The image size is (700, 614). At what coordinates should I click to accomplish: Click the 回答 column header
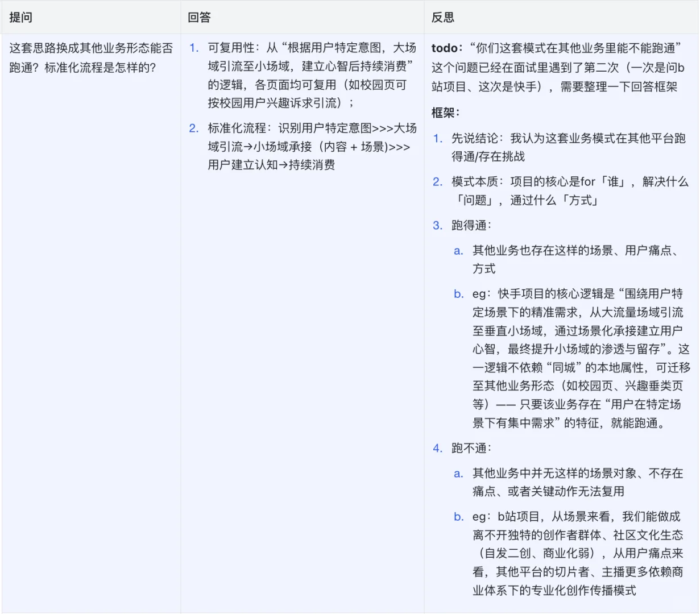point(195,18)
